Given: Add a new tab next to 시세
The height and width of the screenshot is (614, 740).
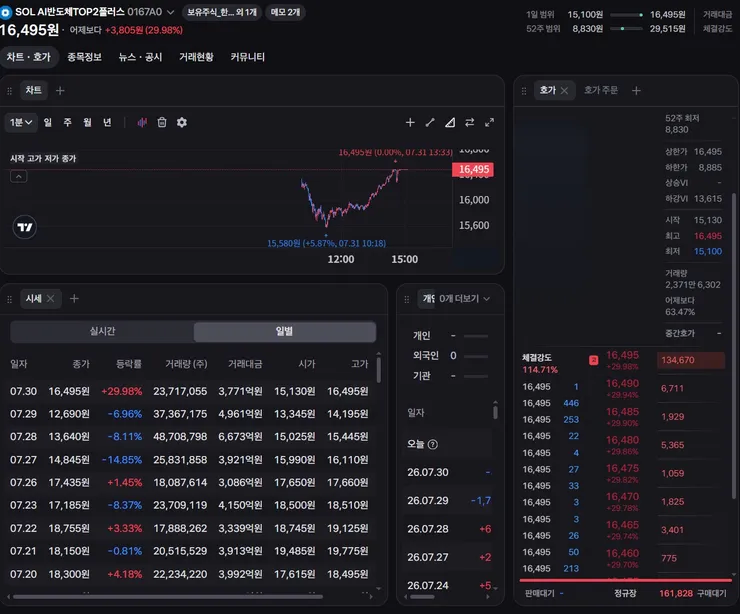Looking at the screenshot, I should pyautogui.click(x=74, y=299).
